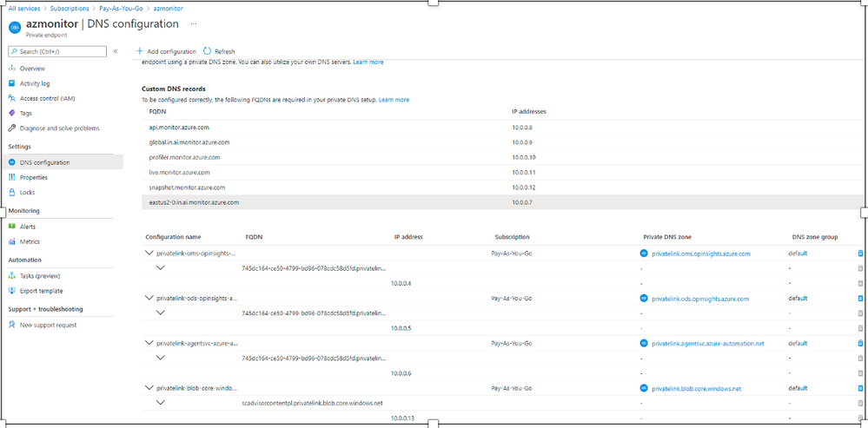The width and height of the screenshot is (868, 428).
Task: Collapse scadvisorcontentpl FQDN sub-row
Action: (x=161, y=403)
